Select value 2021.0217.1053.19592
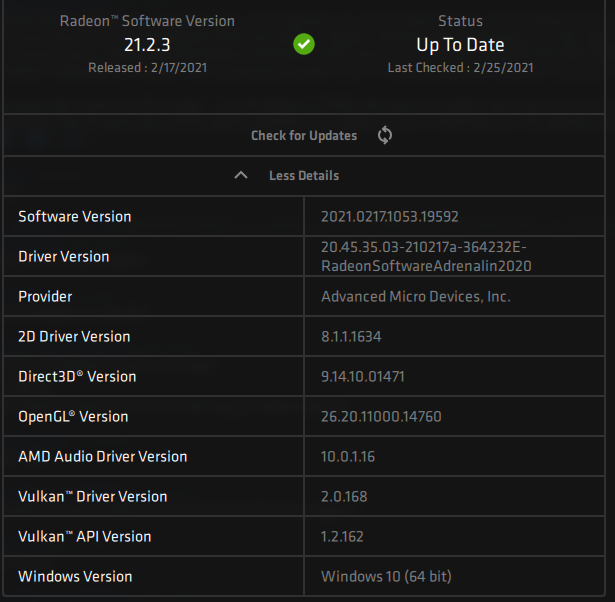This screenshot has width=615, height=602. (x=389, y=216)
